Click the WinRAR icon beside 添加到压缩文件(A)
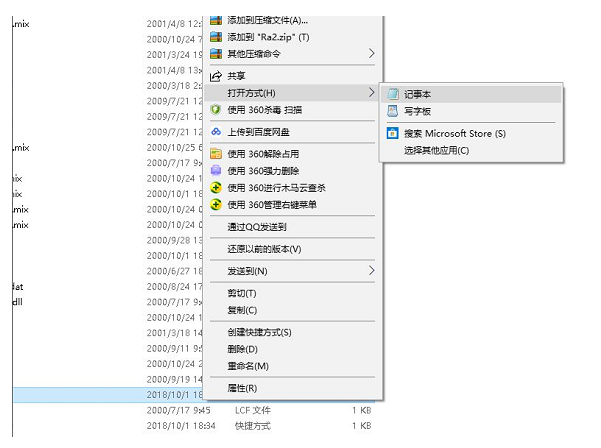Viewport: 601px width, 448px height. click(216, 19)
